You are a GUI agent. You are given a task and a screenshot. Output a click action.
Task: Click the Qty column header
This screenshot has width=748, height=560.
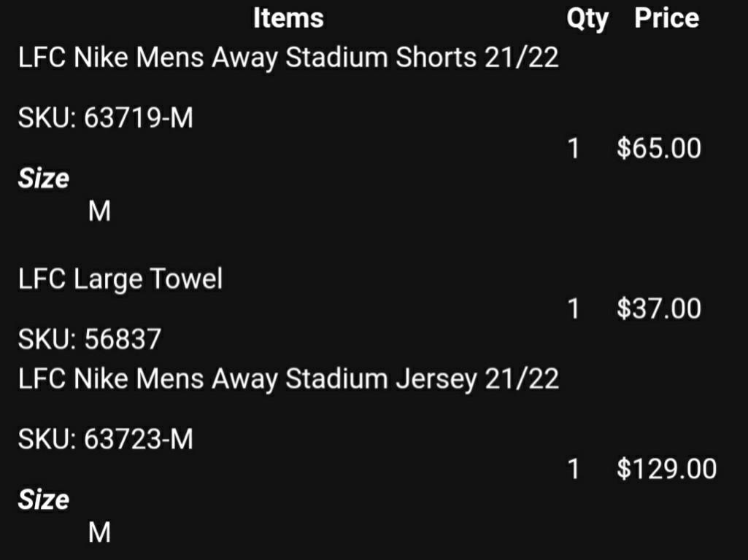coord(587,19)
